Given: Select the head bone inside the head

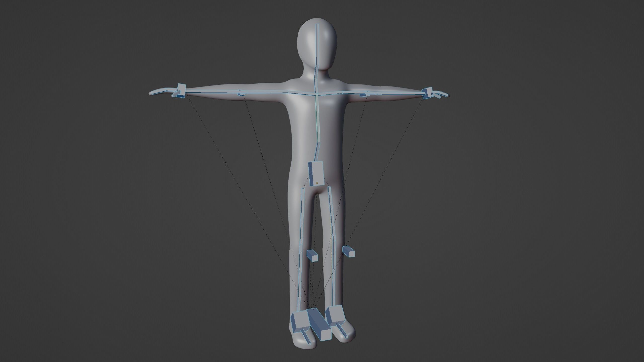Looking at the screenshot, I should (x=317, y=44).
